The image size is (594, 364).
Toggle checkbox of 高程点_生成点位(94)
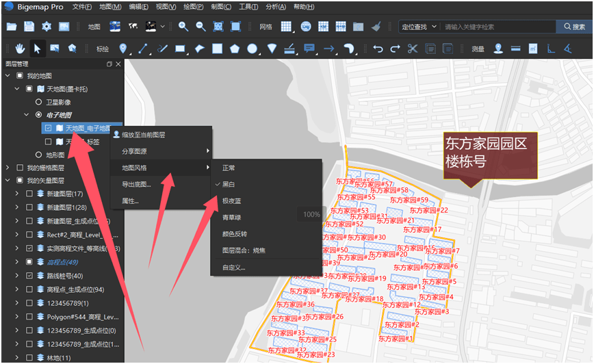[x=29, y=289]
